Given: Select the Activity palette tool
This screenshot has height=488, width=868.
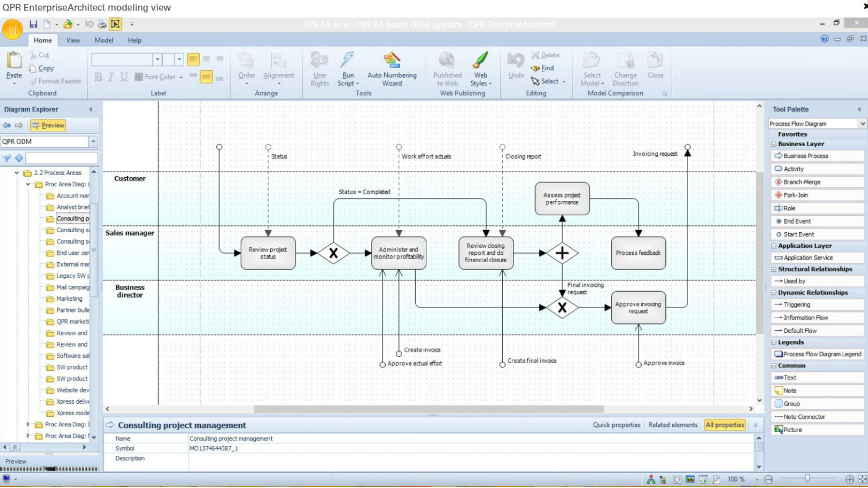Looking at the screenshot, I should click(817, 169).
